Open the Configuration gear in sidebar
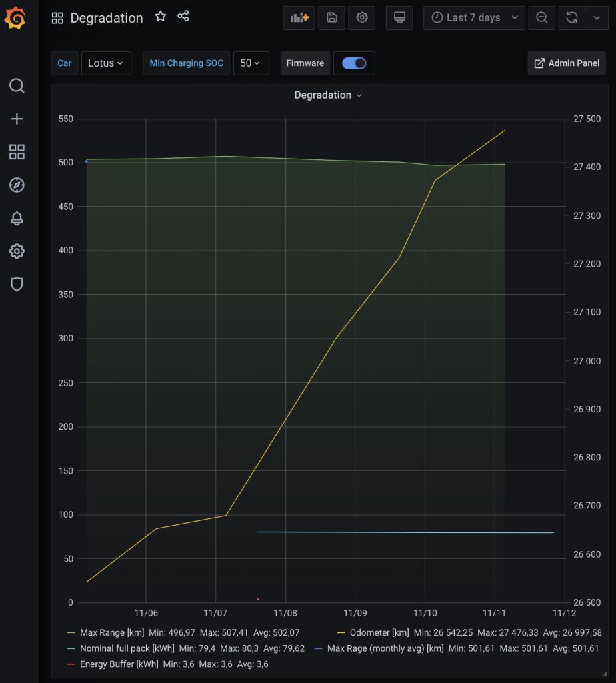Screen dimensions: 616x683 click(x=17, y=251)
